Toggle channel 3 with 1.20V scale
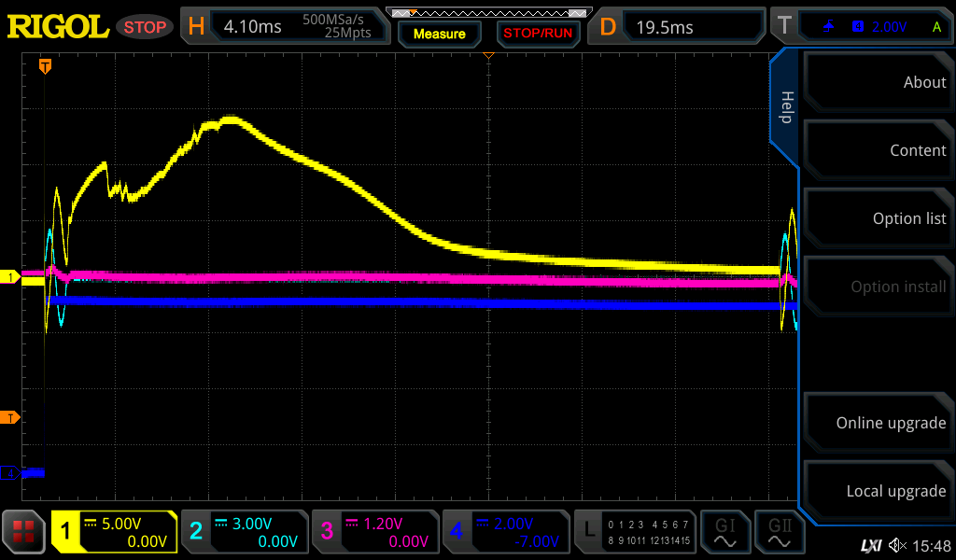The height and width of the screenshot is (560, 956). coord(374,532)
